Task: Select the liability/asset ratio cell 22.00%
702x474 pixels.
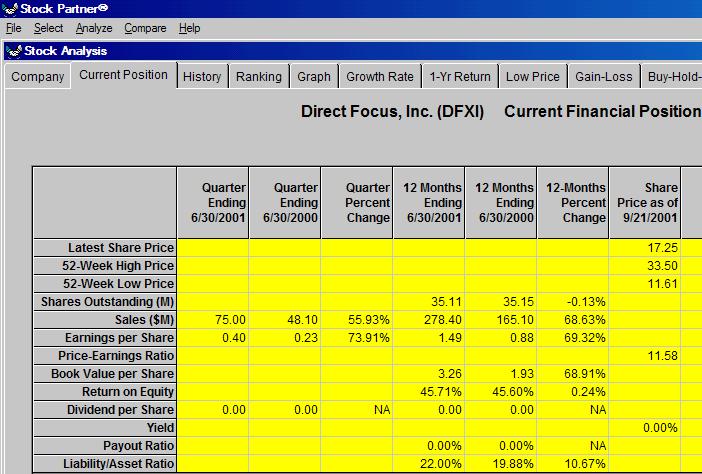Action: point(429,464)
